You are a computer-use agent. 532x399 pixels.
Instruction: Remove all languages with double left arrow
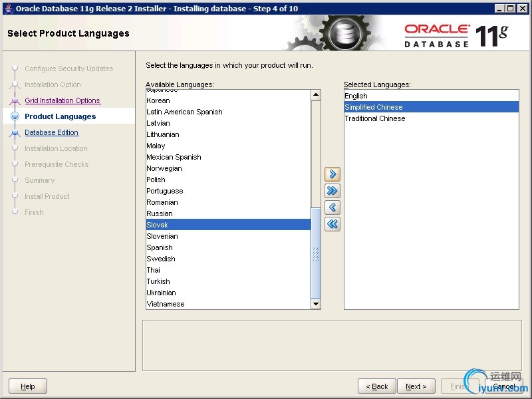[332, 224]
